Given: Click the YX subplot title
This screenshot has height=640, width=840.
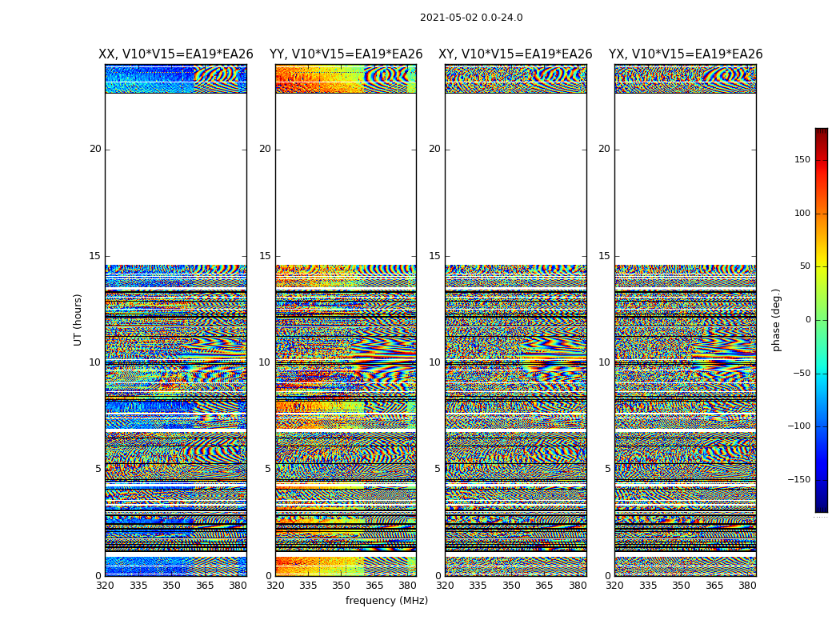Looking at the screenshot, I should (x=686, y=54).
